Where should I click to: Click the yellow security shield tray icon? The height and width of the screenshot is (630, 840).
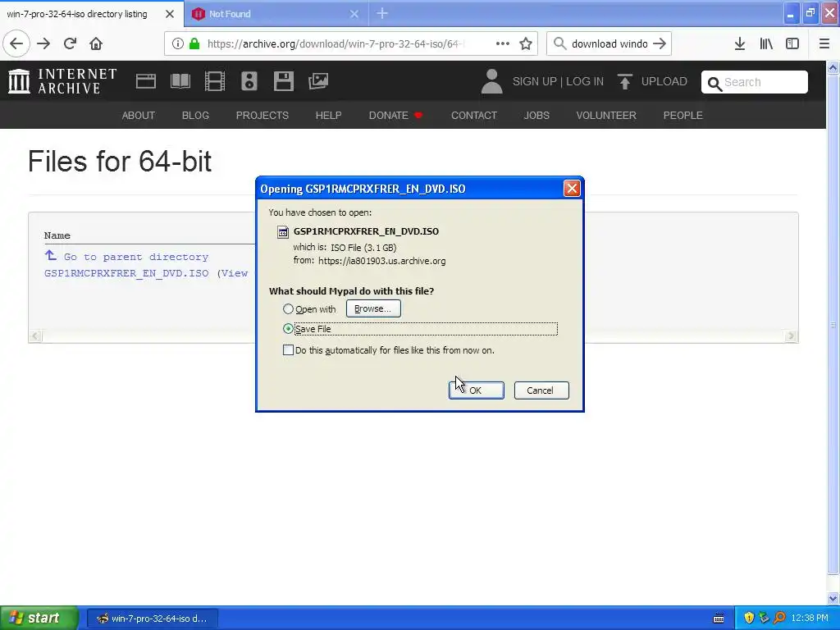pos(749,619)
